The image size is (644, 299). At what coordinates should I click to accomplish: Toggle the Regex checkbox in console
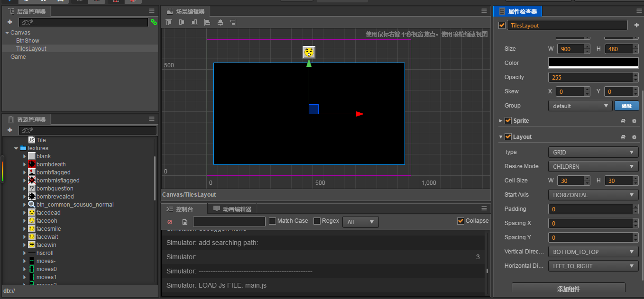pos(317,221)
